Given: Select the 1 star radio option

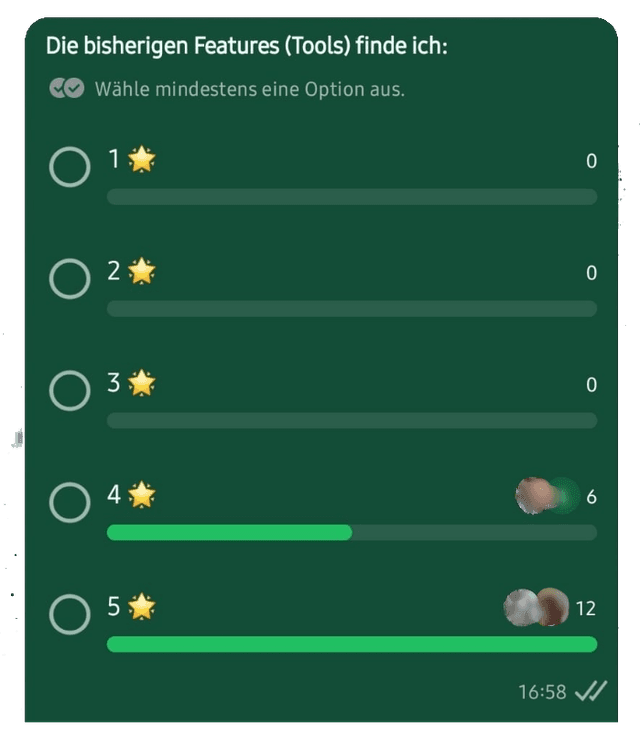Looking at the screenshot, I should (70, 167).
